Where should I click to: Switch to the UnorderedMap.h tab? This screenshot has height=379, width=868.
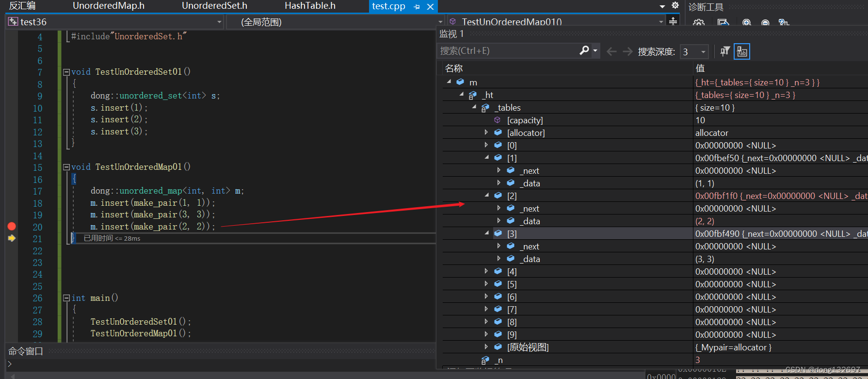109,6
